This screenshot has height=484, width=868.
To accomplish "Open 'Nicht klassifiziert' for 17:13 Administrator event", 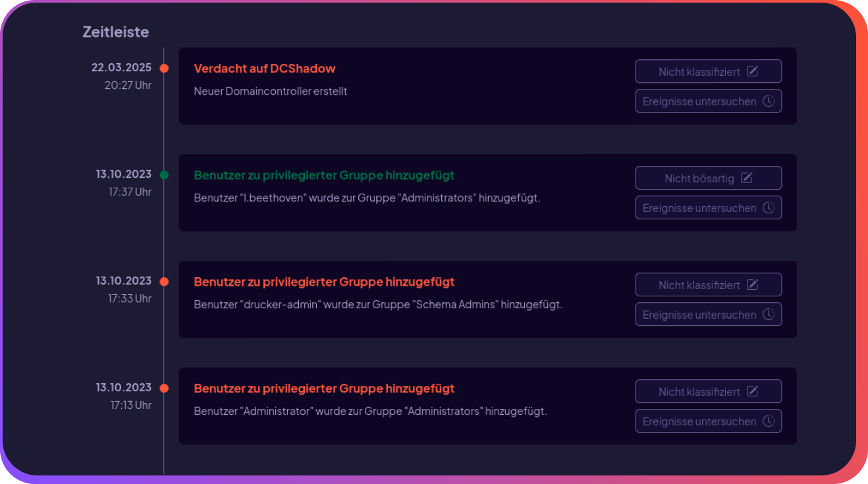I will 709,391.
